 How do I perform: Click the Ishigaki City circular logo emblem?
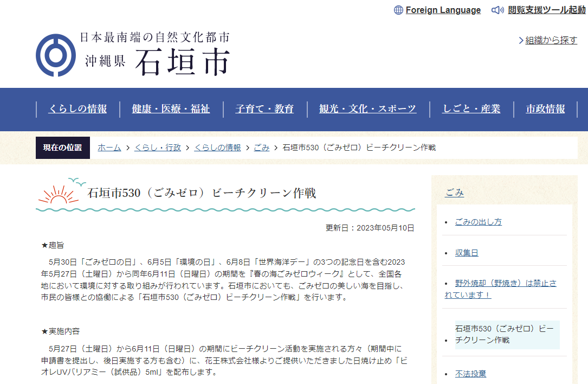point(55,55)
